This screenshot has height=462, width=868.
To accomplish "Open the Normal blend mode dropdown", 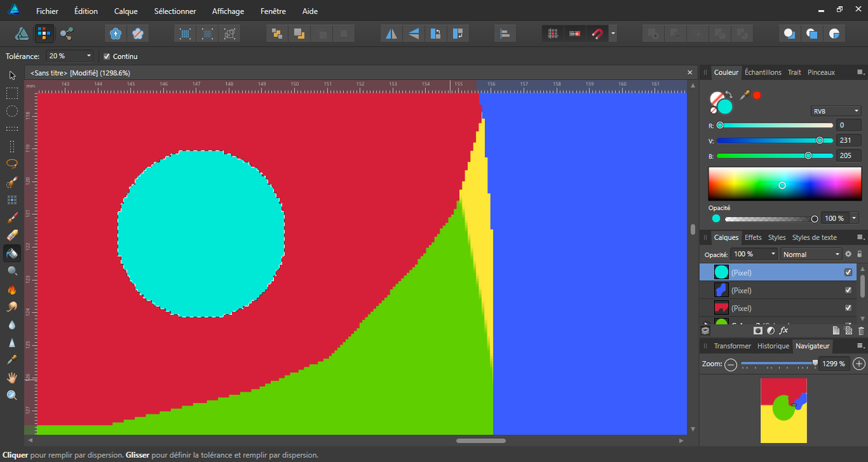I will [x=810, y=254].
